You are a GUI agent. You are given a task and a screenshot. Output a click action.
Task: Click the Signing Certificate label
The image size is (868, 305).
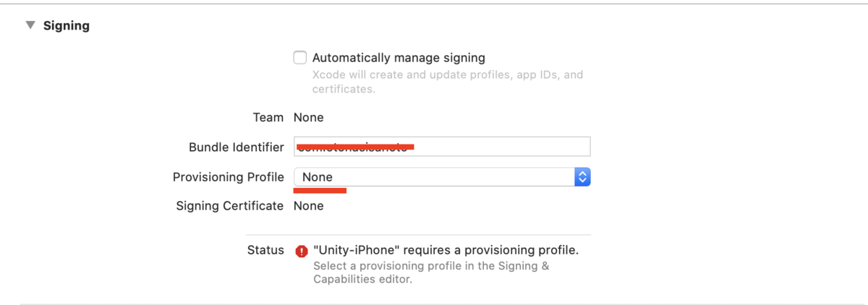pyautogui.click(x=230, y=206)
